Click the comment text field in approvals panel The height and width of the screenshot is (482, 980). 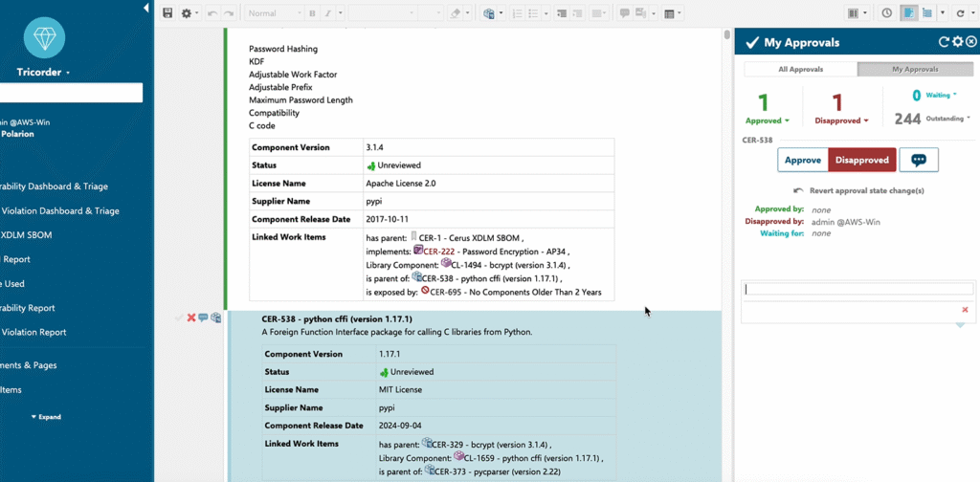857,289
